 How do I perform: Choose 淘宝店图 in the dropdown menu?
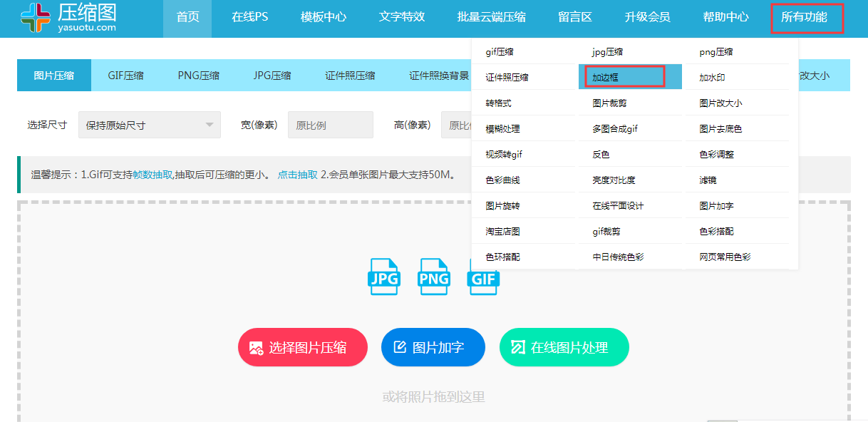click(503, 232)
